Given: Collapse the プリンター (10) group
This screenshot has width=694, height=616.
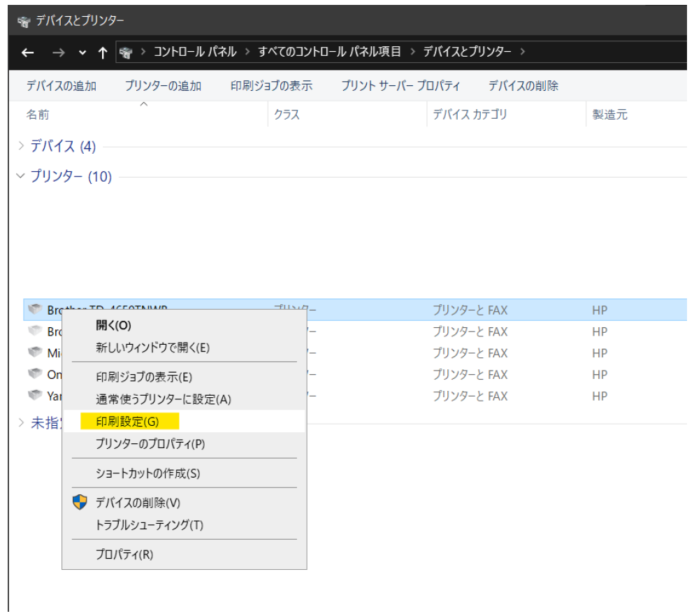Looking at the screenshot, I should [21, 176].
